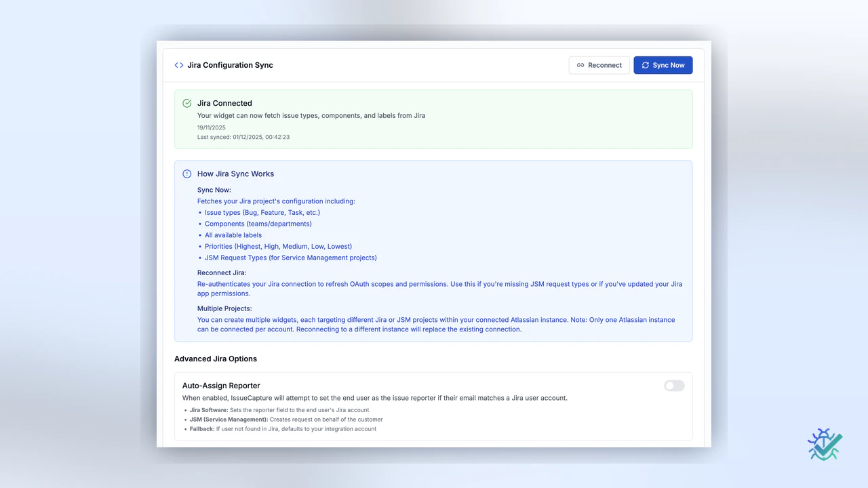Click the green checkmark icon next to Jira Connected
Image resolution: width=868 pixels, height=488 pixels.
(x=187, y=103)
